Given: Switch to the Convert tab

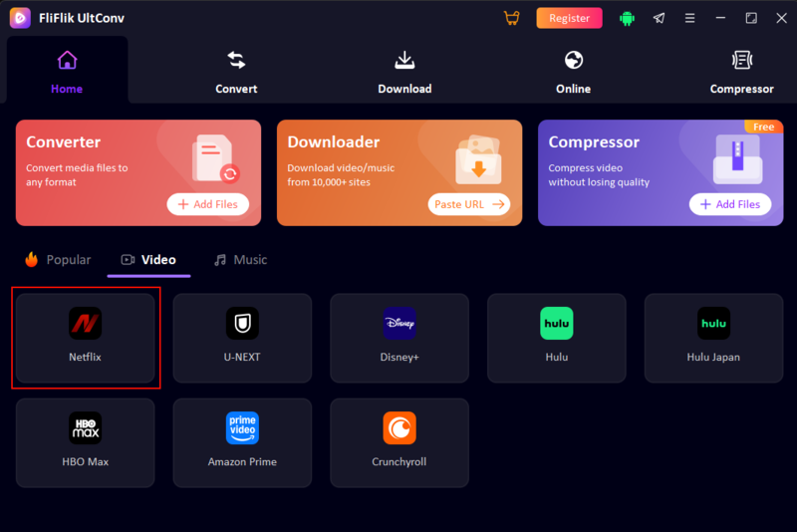Looking at the screenshot, I should 236,71.
